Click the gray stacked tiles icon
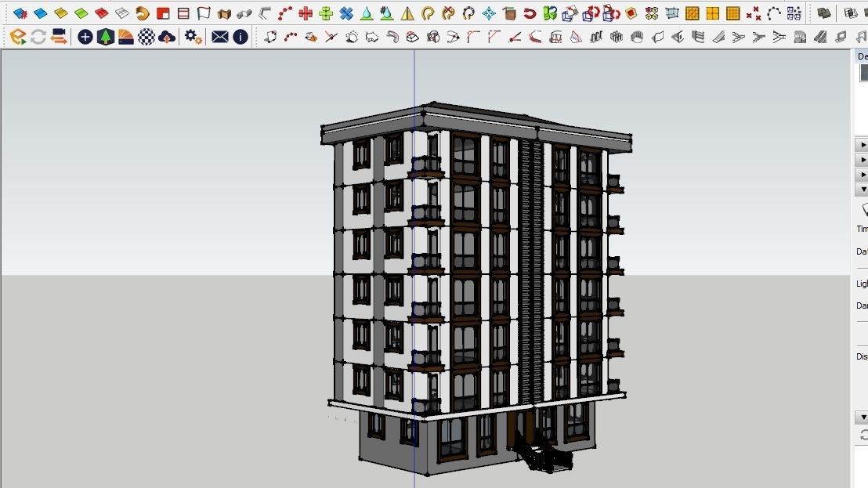Image resolution: width=868 pixels, height=488 pixels. tap(824, 13)
